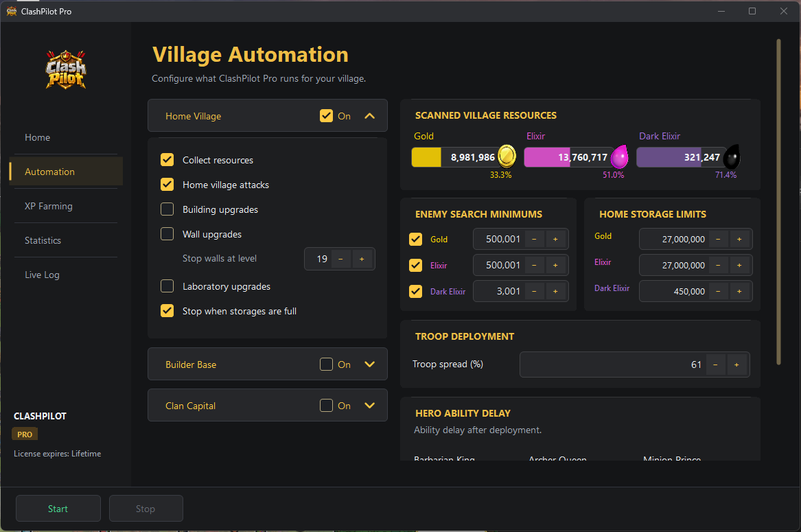Image resolution: width=801 pixels, height=532 pixels.
Task: Enable Builder Base On checkbox
Action: tap(327, 365)
